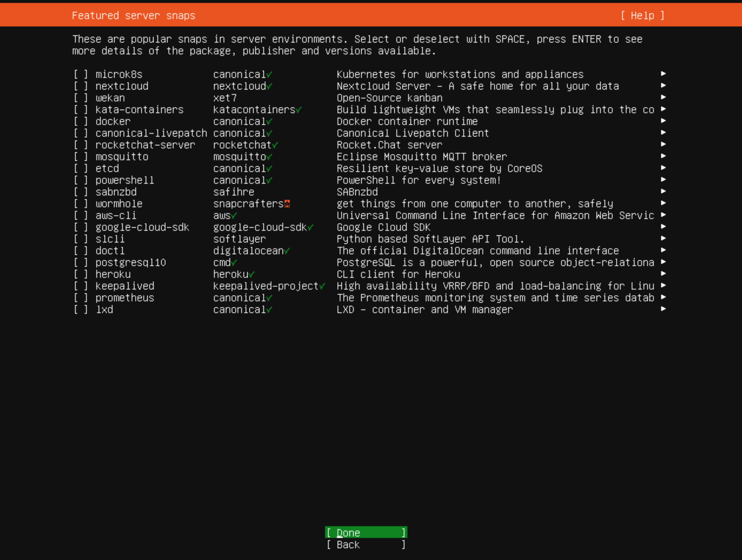The image size is (742, 560).
Task: Open details arrow for kata-containers row
Action: click(663, 109)
